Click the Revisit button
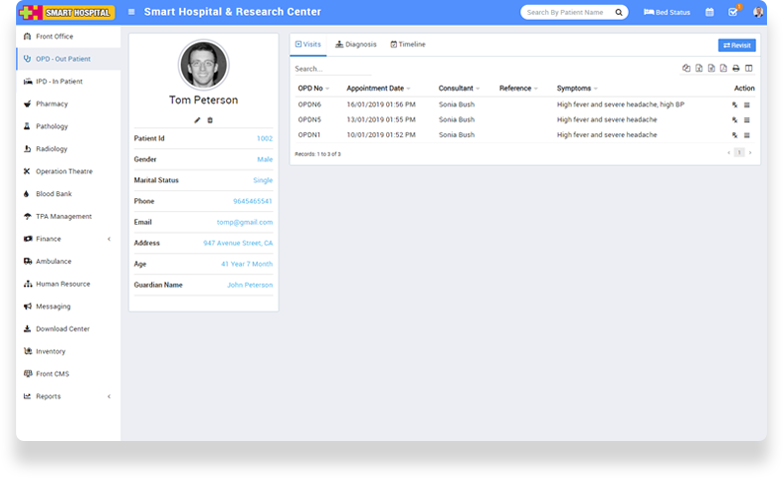This screenshot has width=783, height=478. (x=737, y=45)
